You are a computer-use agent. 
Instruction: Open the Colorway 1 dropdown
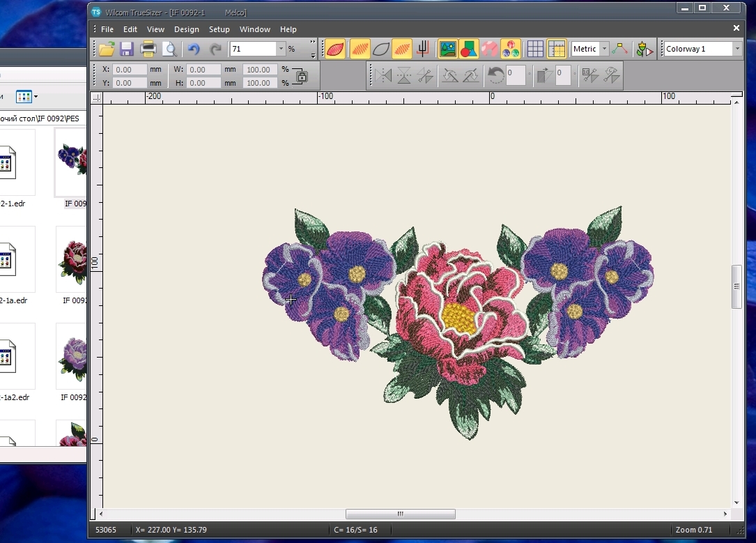pyautogui.click(x=737, y=49)
